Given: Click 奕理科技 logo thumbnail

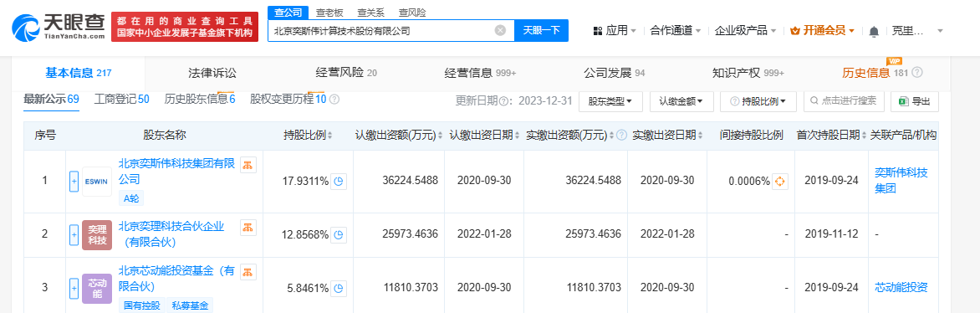Looking at the screenshot, I should point(97,235).
